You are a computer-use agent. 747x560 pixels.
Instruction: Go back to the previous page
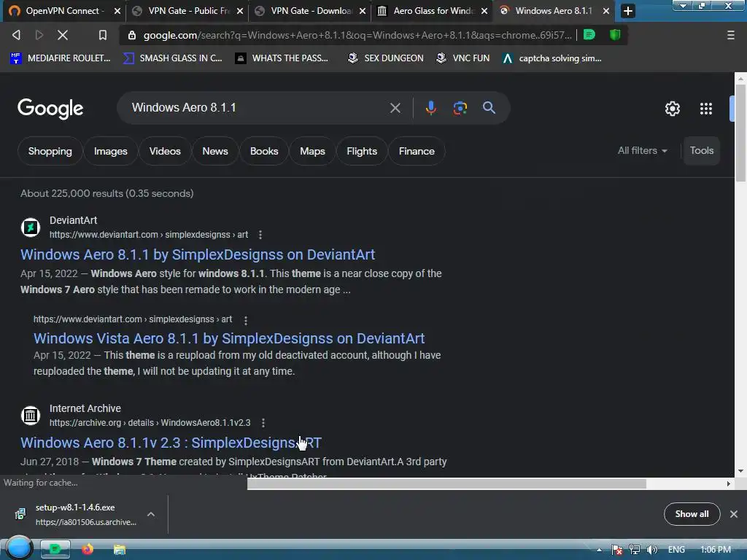click(x=16, y=35)
